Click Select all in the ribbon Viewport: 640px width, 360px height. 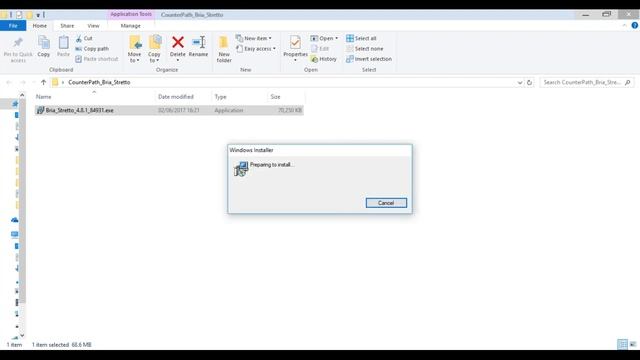[361, 38]
